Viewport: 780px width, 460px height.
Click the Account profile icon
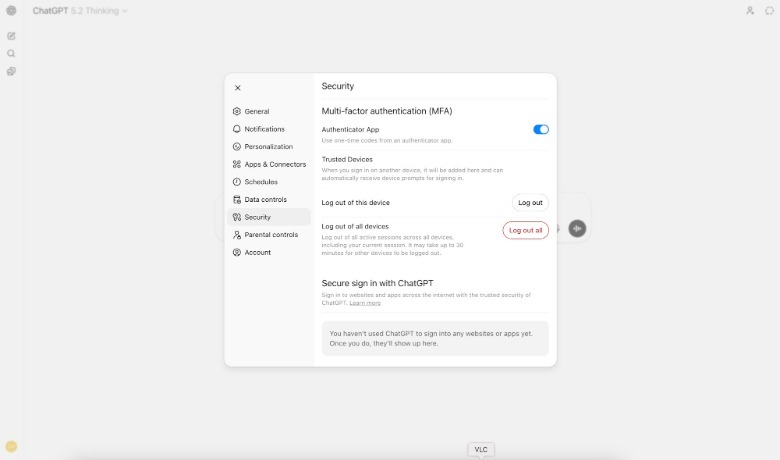(x=237, y=253)
